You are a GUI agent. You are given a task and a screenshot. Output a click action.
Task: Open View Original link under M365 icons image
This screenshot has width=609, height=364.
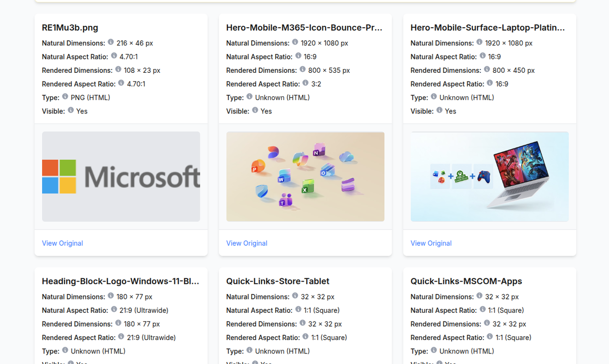point(246,243)
